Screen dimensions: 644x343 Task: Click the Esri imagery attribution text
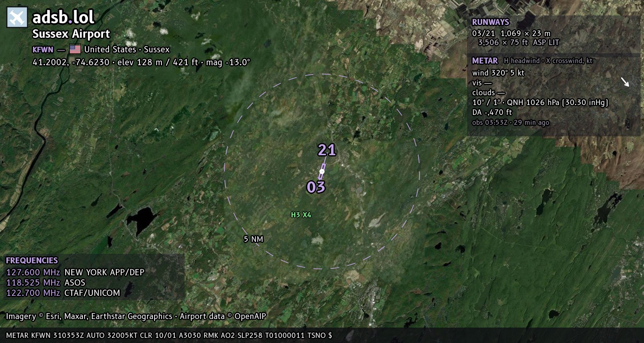[x=136, y=316]
